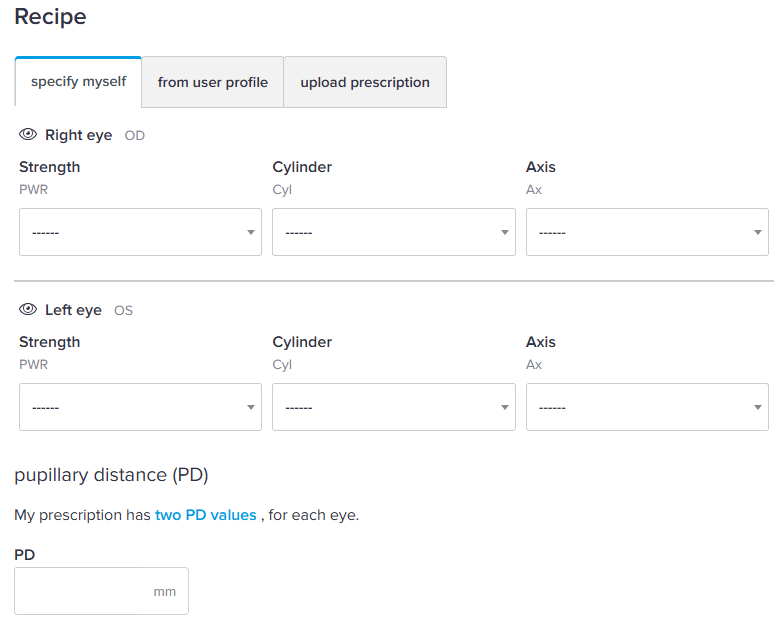Click the 'Recipe' page heading
Viewport: 778px width, 622px height.
click(50, 17)
